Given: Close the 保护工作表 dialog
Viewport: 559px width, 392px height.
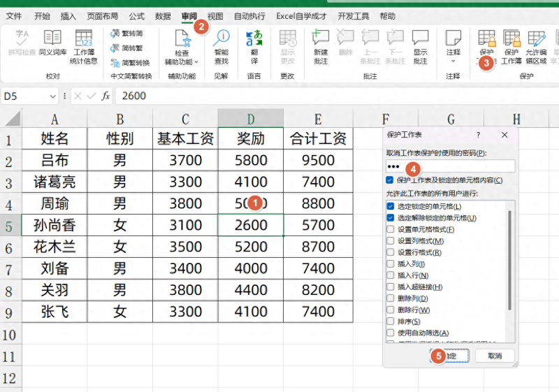Looking at the screenshot, I should click(x=504, y=135).
